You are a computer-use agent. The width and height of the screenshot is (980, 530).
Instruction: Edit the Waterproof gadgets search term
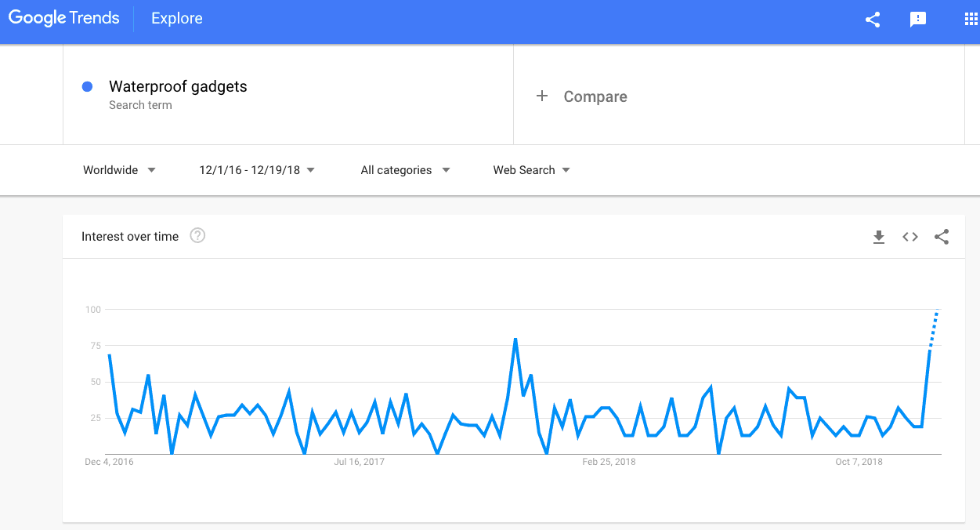click(x=178, y=87)
